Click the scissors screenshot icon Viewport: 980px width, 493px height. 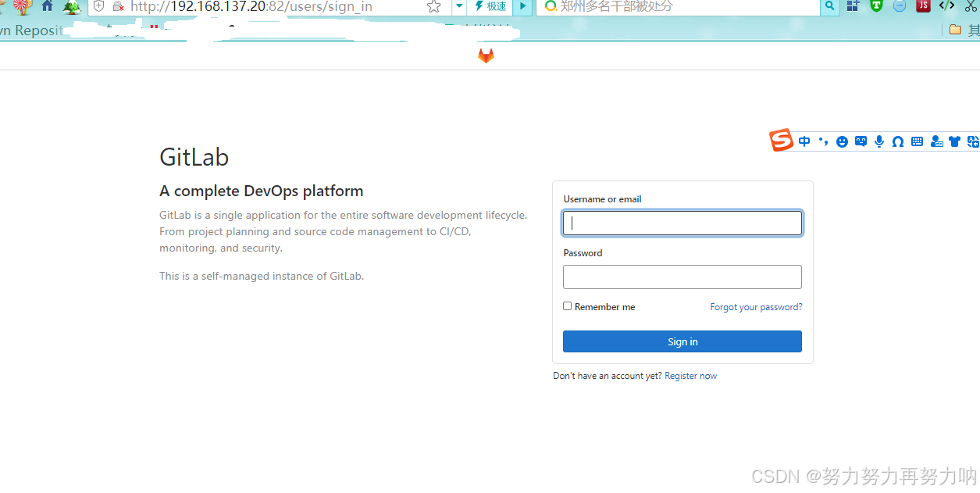[x=971, y=6]
